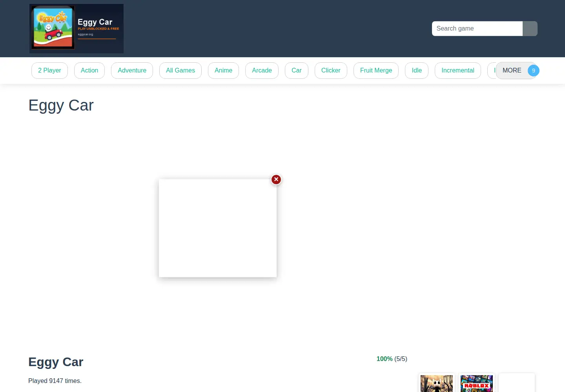Click the grey search submit button
565x392 pixels.
pos(530,29)
